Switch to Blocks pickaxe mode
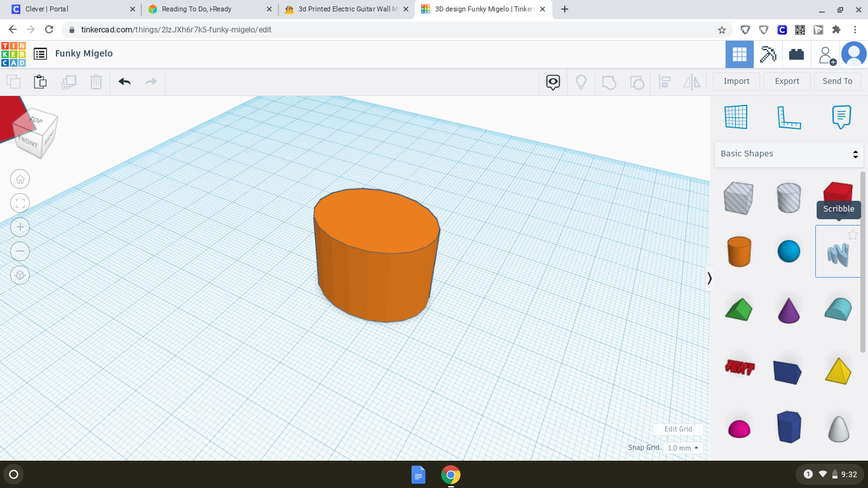 (x=768, y=55)
